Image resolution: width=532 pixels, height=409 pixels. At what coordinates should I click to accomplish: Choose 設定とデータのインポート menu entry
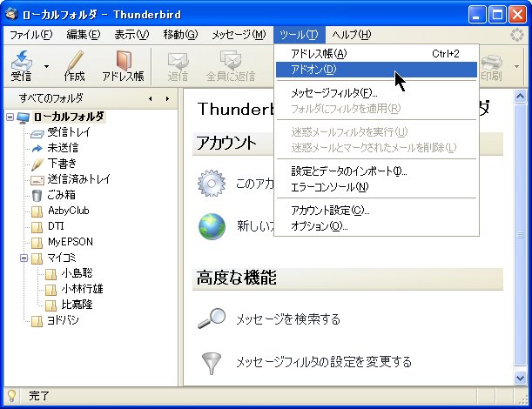[377, 171]
